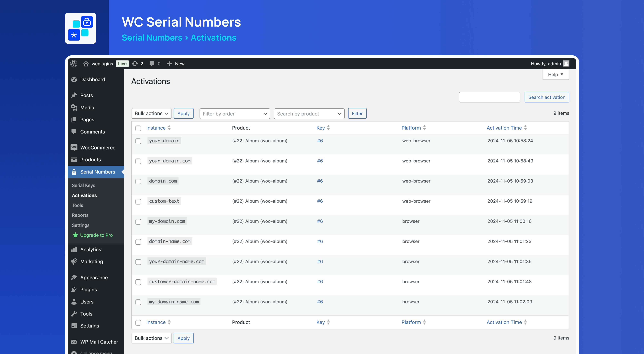Open the updates icon showing 2
644x354 pixels.
135,64
